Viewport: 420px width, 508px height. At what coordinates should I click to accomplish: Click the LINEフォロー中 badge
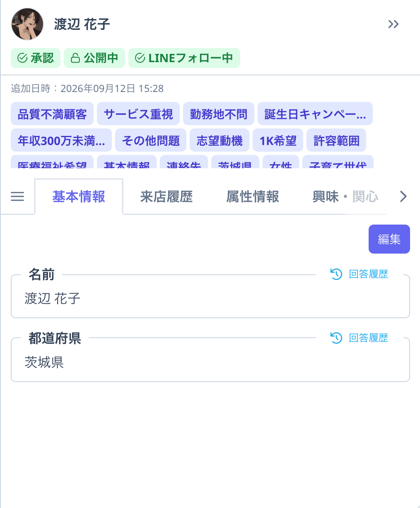click(x=184, y=58)
